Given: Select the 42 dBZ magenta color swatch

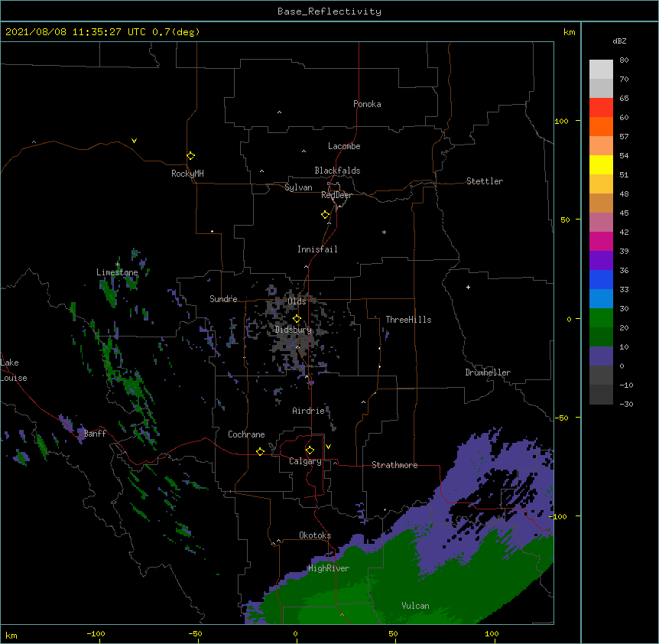Looking at the screenshot, I should [601, 241].
